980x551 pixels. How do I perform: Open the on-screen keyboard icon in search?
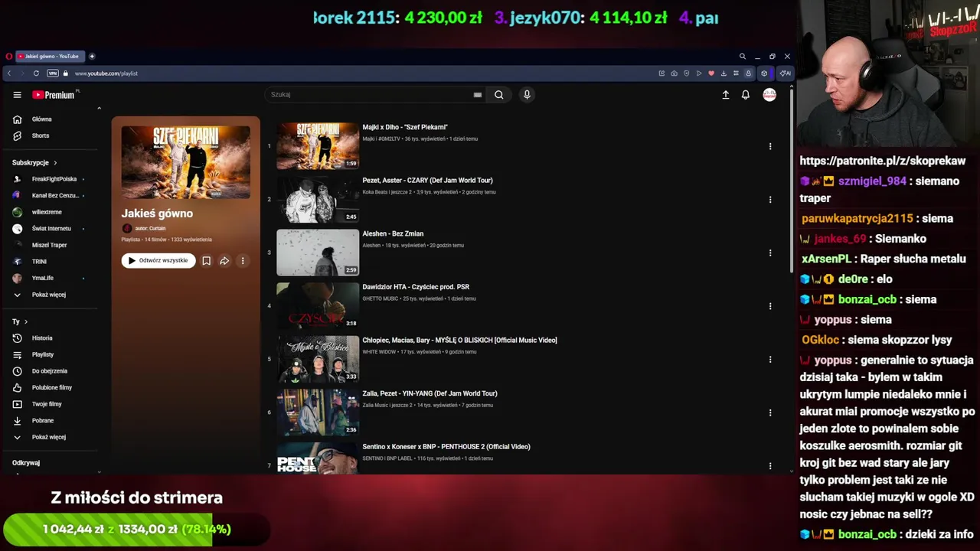[478, 95]
